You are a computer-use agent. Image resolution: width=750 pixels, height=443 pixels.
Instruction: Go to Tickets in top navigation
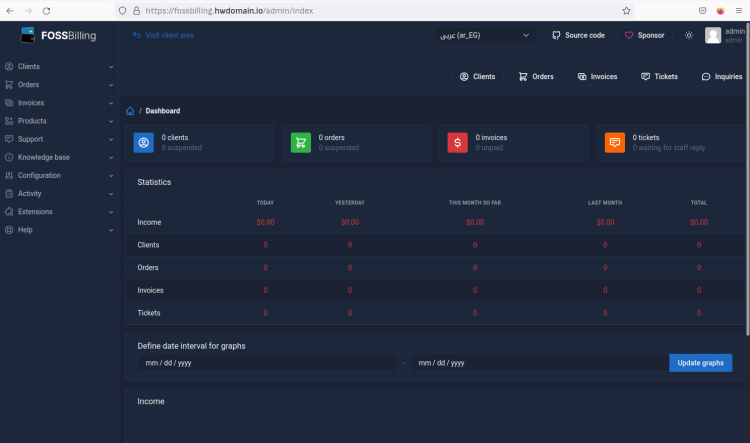point(659,76)
